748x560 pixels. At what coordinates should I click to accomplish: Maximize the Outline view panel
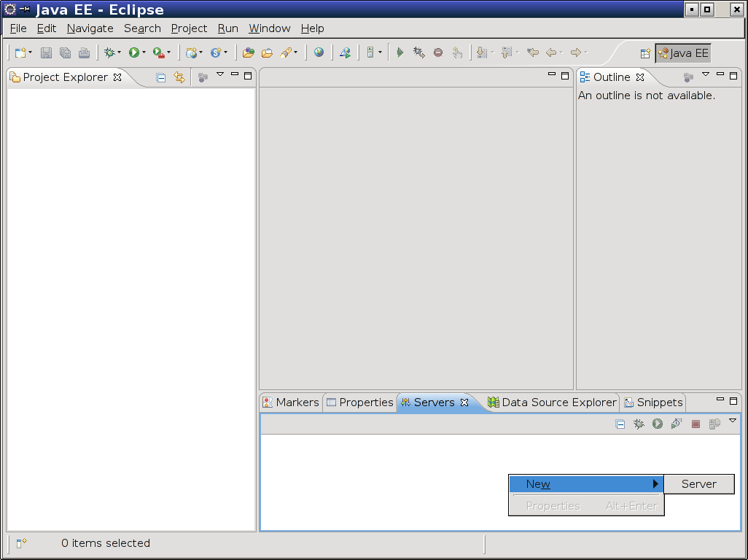pyautogui.click(x=734, y=75)
